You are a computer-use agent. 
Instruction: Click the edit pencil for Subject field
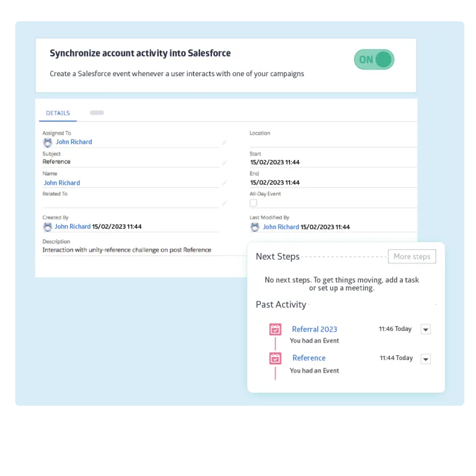(224, 162)
